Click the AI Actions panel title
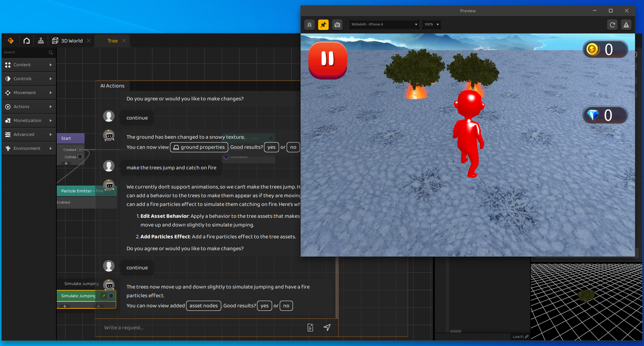This screenshot has width=644, height=346. (112, 86)
